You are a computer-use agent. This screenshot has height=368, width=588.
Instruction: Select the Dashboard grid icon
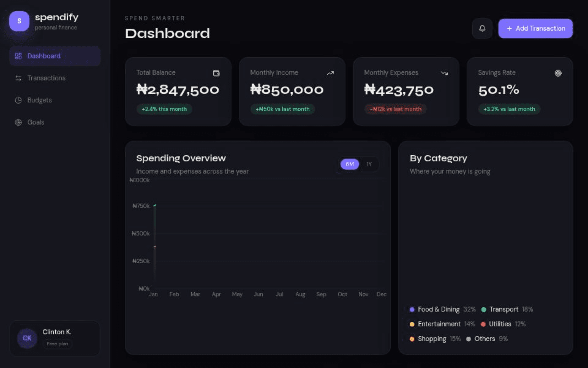tap(18, 56)
